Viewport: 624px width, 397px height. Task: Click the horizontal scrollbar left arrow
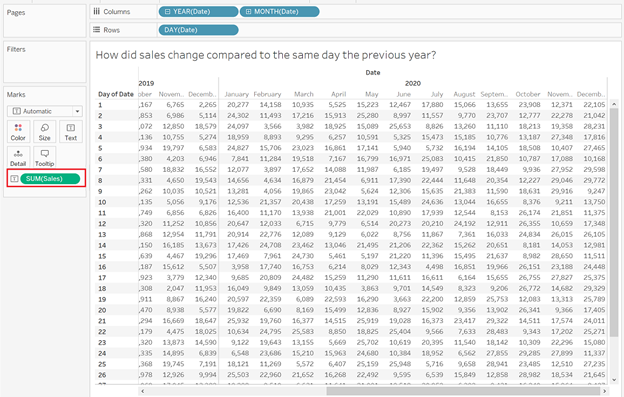(142, 391)
